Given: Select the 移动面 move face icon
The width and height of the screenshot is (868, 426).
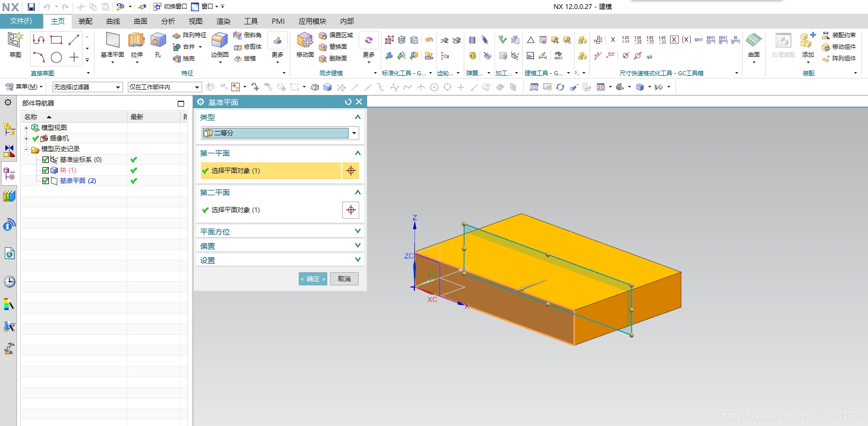Looking at the screenshot, I should tap(305, 40).
